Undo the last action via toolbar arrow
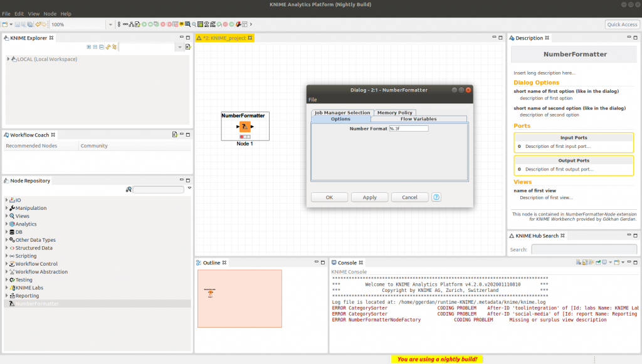This screenshot has height=364, width=642. [38, 24]
